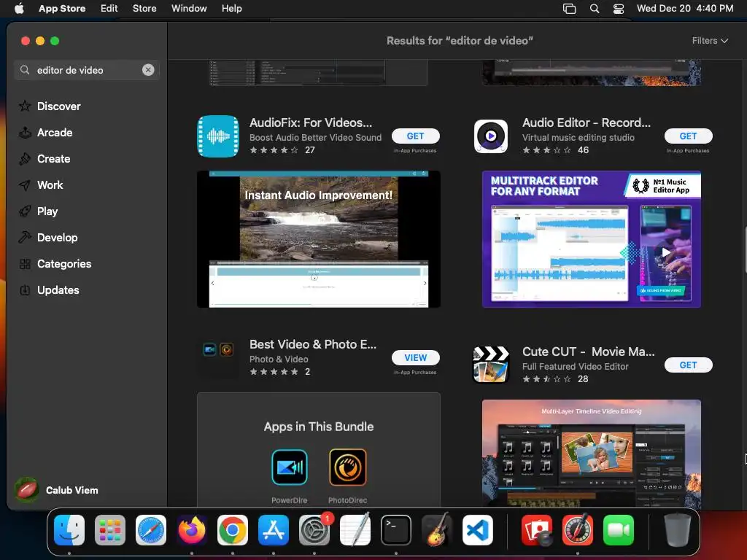Select the Develop sidebar item
The width and height of the screenshot is (747, 560).
pos(47,237)
